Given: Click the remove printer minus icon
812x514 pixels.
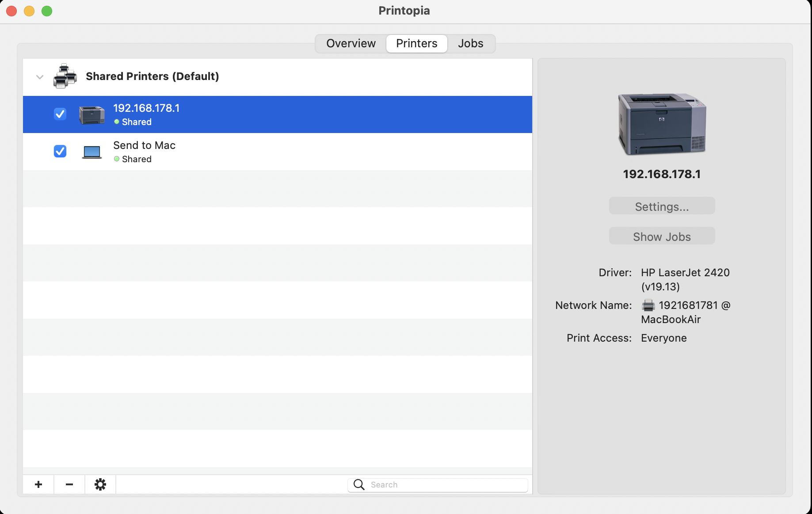Looking at the screenshot, I should [69, 484].
